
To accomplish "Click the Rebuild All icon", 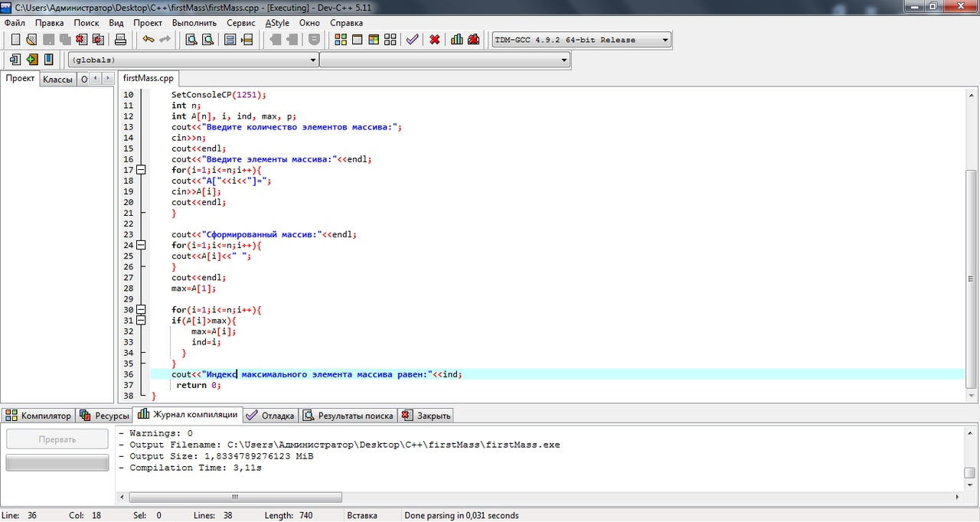I will (x=390, y=40).
